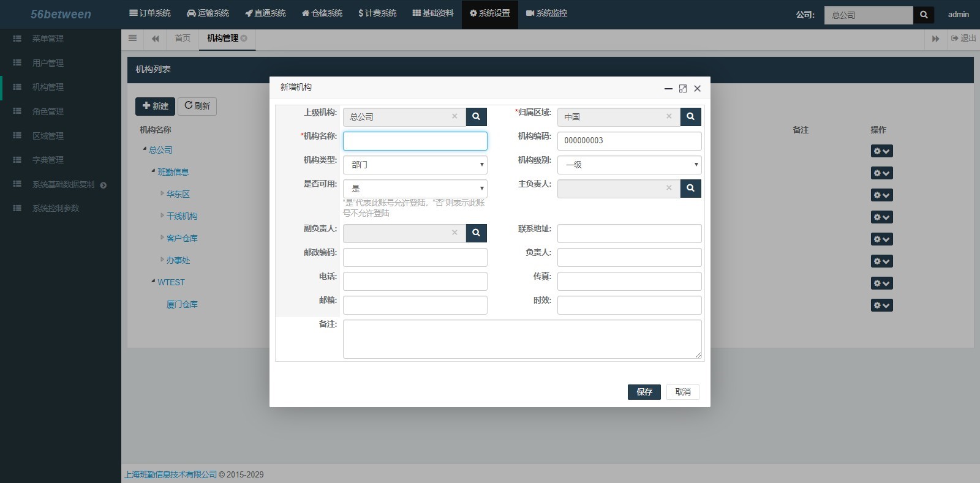
Task: Open 字典管理 in the sidebar
Action: click(48, 160)
